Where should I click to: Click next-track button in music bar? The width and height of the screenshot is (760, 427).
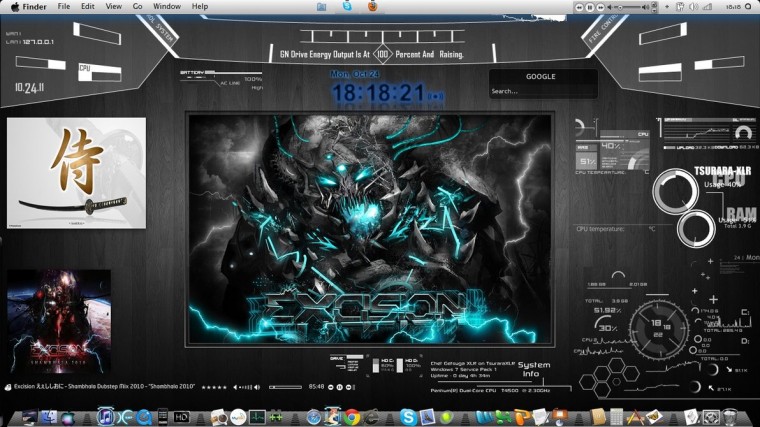pos(348,387)
